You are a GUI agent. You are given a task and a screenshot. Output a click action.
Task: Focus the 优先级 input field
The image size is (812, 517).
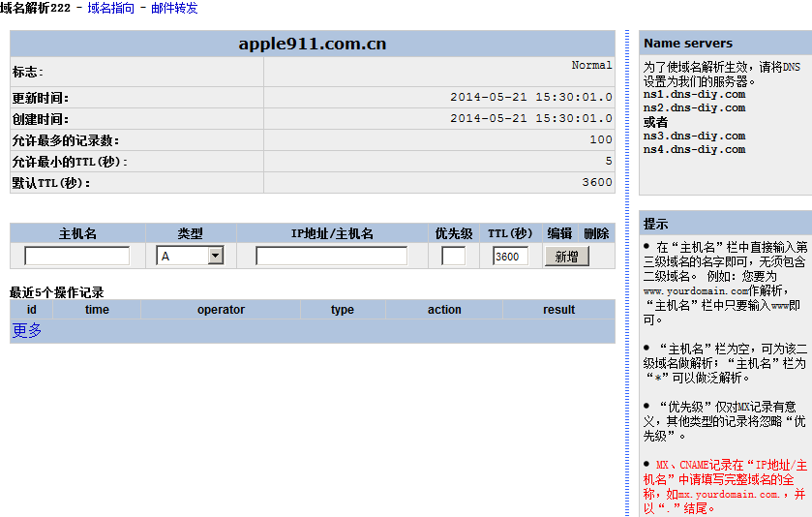coord(454,256)
